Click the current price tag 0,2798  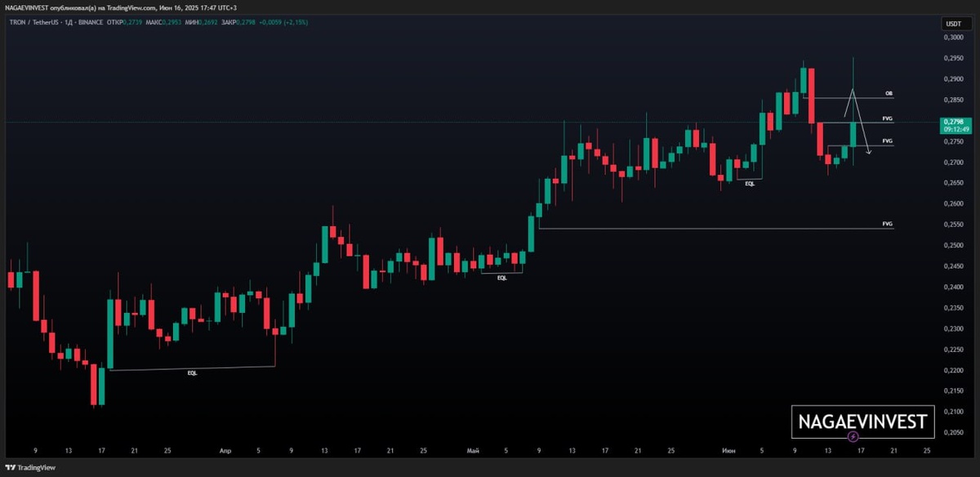(952, 120)
